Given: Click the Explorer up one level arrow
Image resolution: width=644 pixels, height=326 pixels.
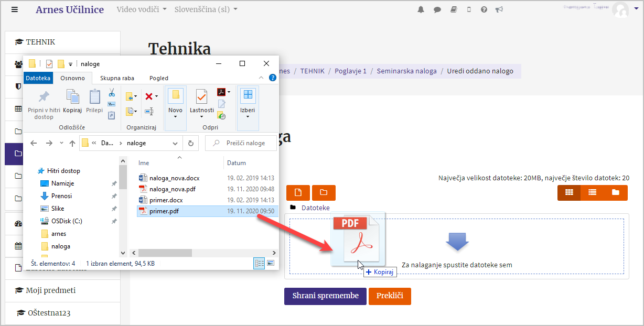Looking at the screenshot, I should tap(72, 143).
